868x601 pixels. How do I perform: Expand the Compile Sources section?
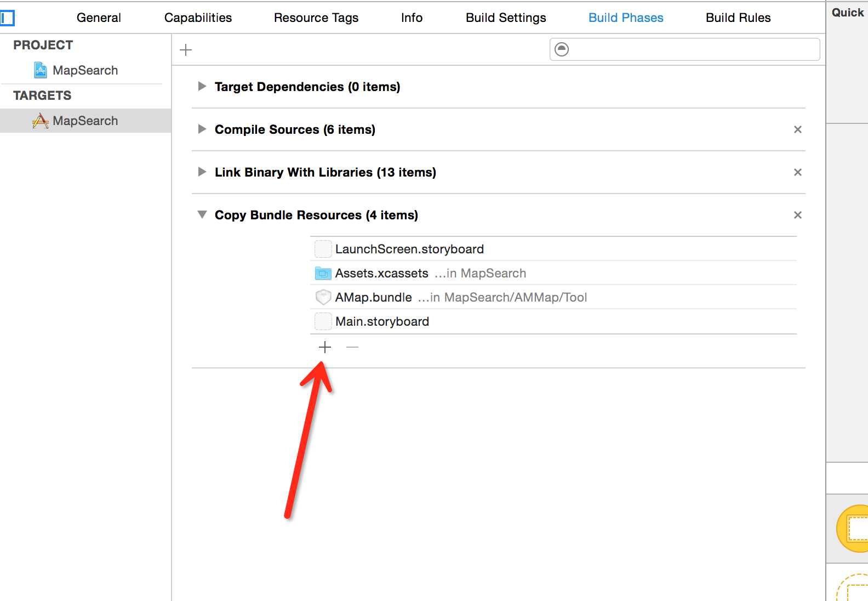(x=202, y=129)
